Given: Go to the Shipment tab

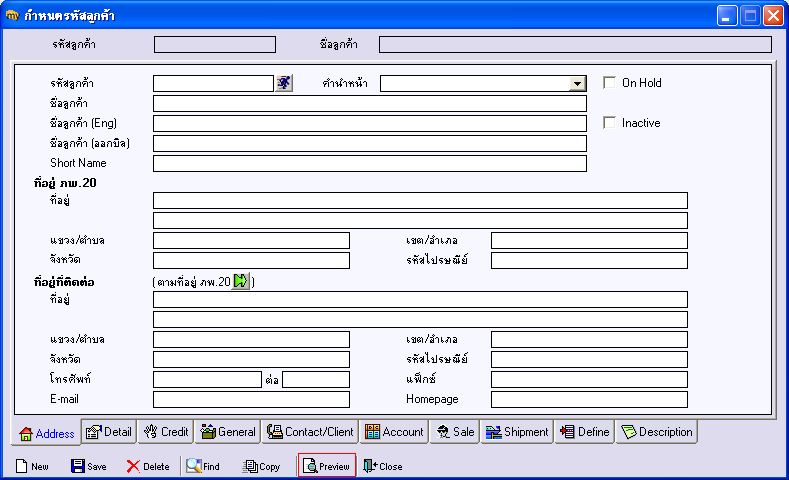Looking at the screenshot, I should tap(517, 432).
